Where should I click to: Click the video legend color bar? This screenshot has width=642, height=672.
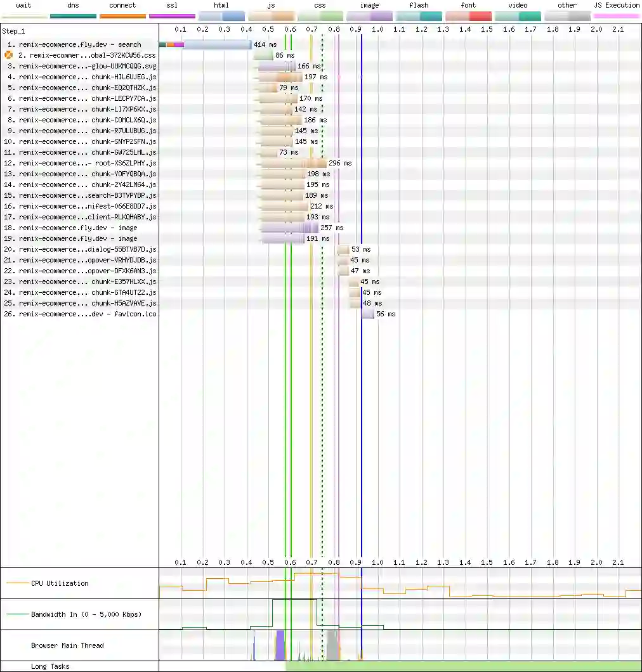pyautogui.click(x=518, y=16)
